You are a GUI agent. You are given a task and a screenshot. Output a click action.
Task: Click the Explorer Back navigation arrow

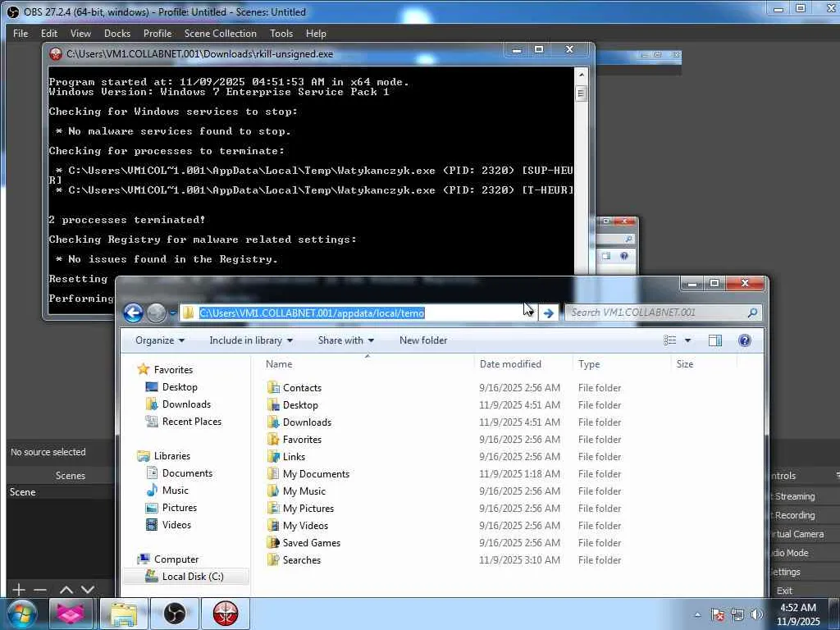click(x=133, y=313)
